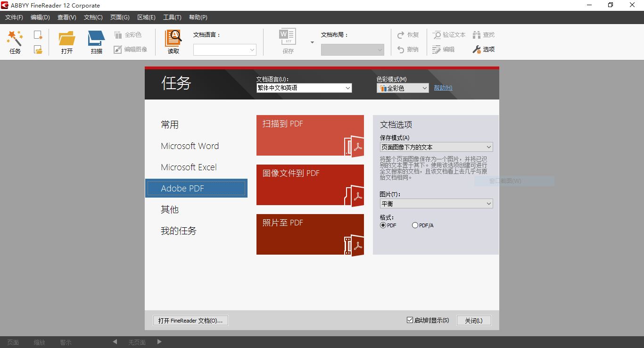Open the 色彩模式 full color dropdown
644x348 pixels.
point(402,88)
